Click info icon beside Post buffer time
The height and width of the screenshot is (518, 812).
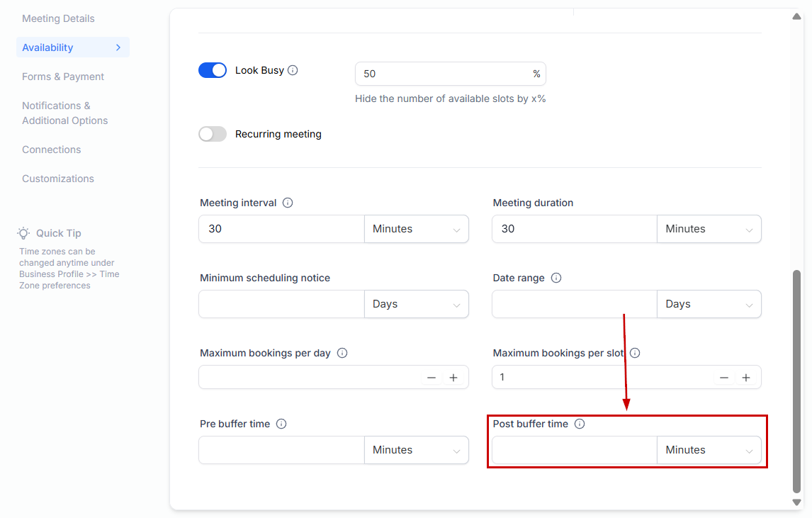click(x=580, y=424)
